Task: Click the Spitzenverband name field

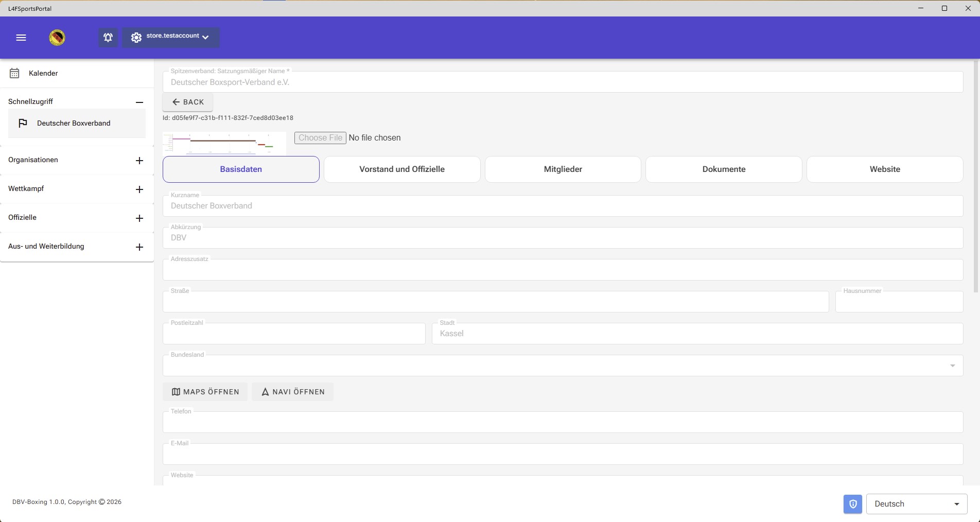Action: point(563,82)
